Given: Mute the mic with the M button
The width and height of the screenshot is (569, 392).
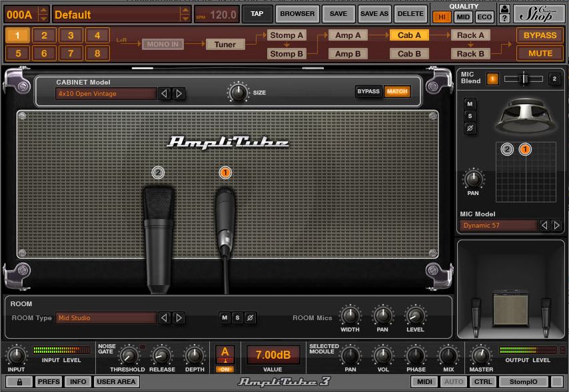Looking at the screenshot, I should pos(470,104).
